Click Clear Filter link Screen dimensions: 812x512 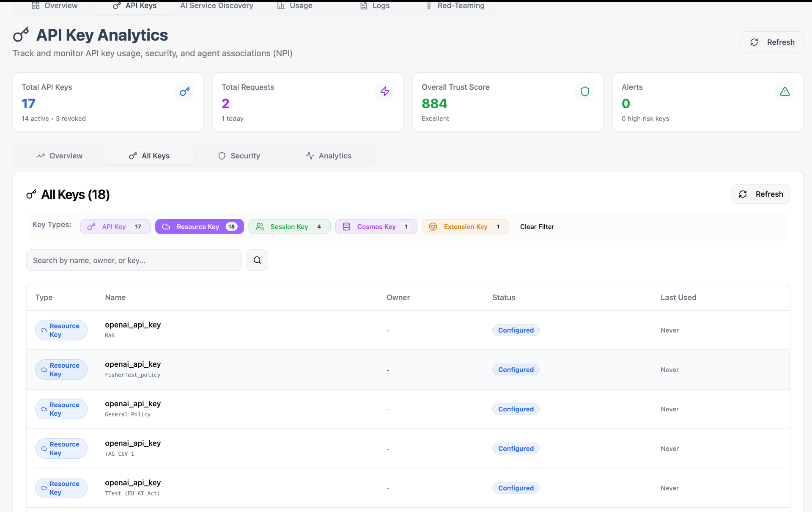pyautogui.click(x=537, y=227)
